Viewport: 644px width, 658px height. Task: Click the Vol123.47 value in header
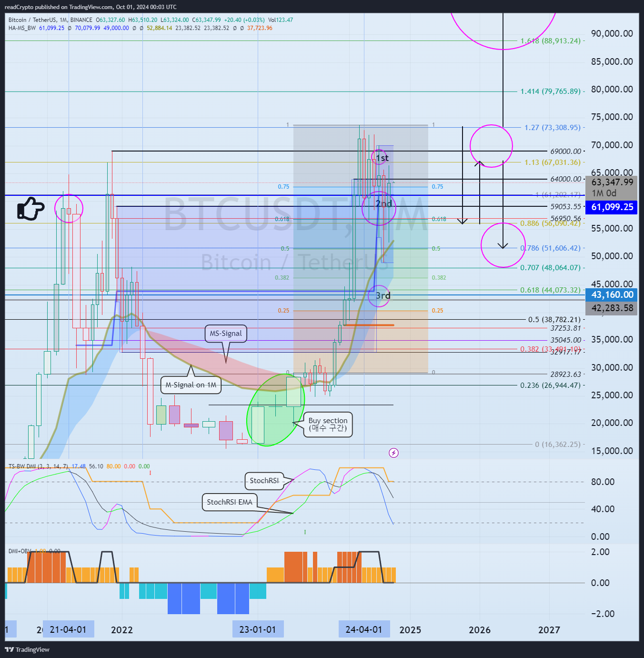pyautogui.click(x=281, y=20)
